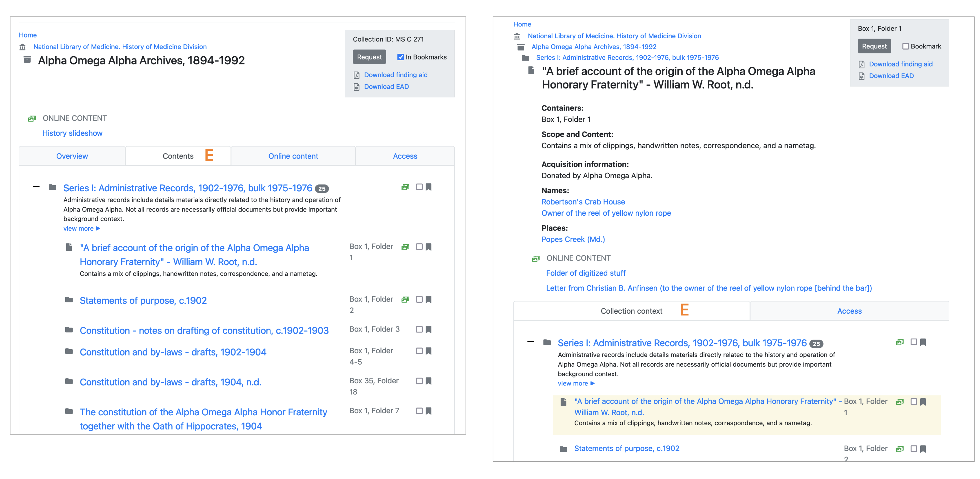Click the folder icon beside Statements of purpose
The height and width of the screenshot is (479, 980).
(x=69, y=300)
